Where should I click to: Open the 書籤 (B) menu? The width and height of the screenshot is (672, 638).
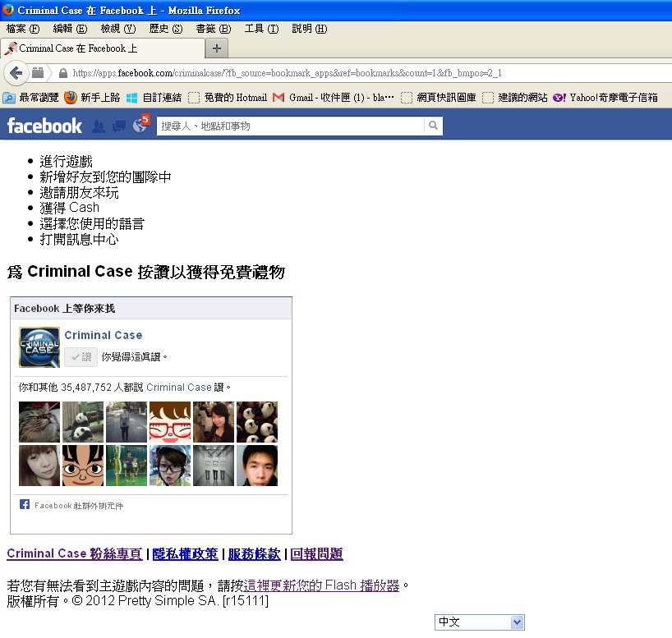point(214,29)
